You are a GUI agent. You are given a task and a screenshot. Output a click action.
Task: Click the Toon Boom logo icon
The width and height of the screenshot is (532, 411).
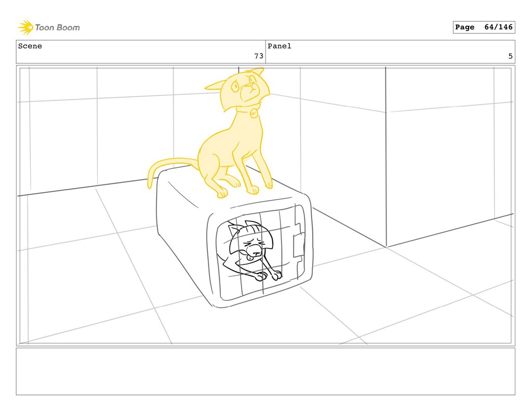[x=25, y=28]
